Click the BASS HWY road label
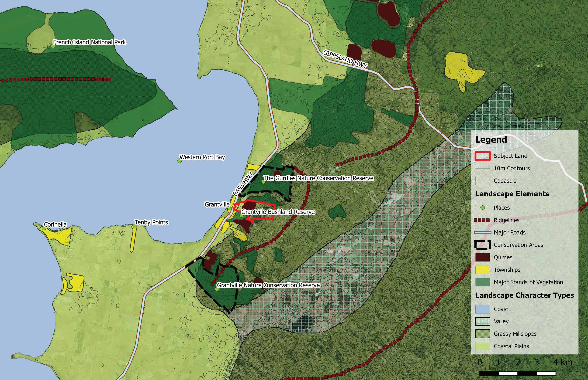Image resolution: width=588 pixels, height=380 pixels. tap(243, 184)
